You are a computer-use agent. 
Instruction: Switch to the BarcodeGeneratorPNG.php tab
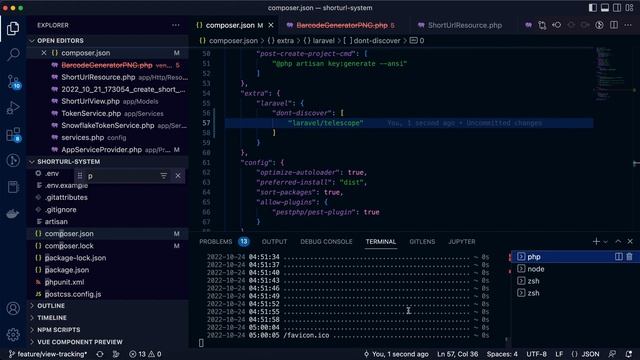pos(342,25)
